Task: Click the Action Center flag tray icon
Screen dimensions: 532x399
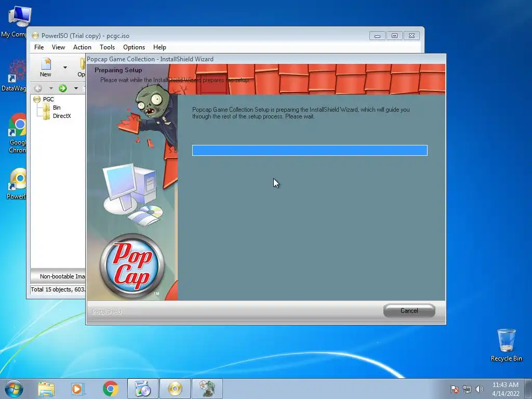Action: 455,389
